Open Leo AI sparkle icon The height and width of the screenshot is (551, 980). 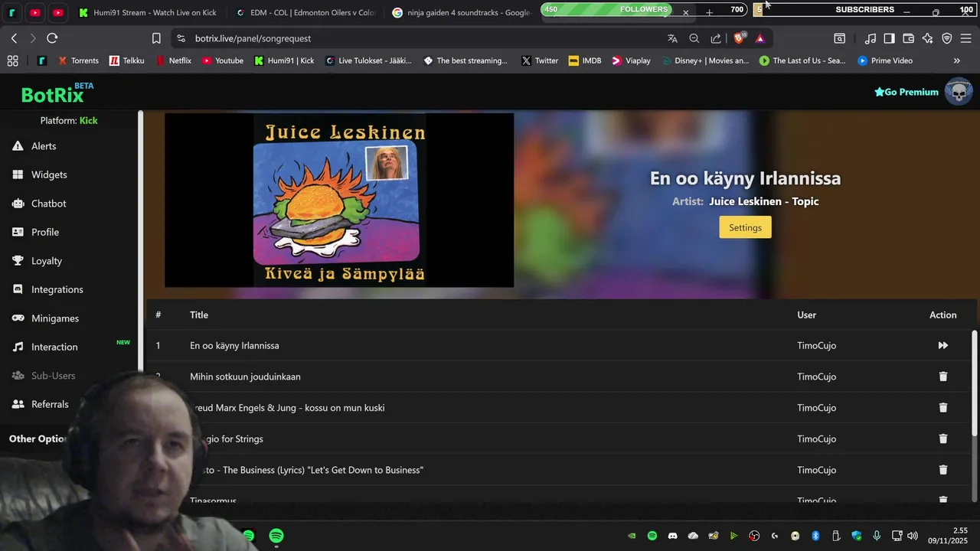pyautogui.click(x=927, y=38)
